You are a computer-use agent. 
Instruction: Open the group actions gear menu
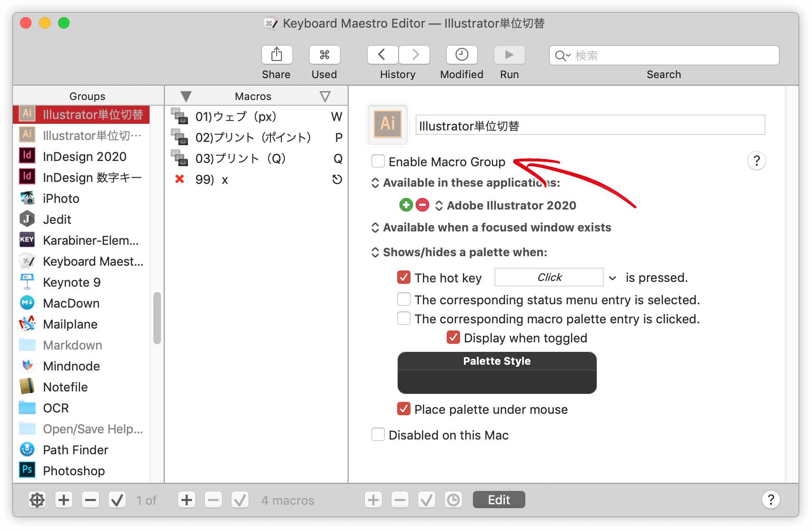point(37,500)
